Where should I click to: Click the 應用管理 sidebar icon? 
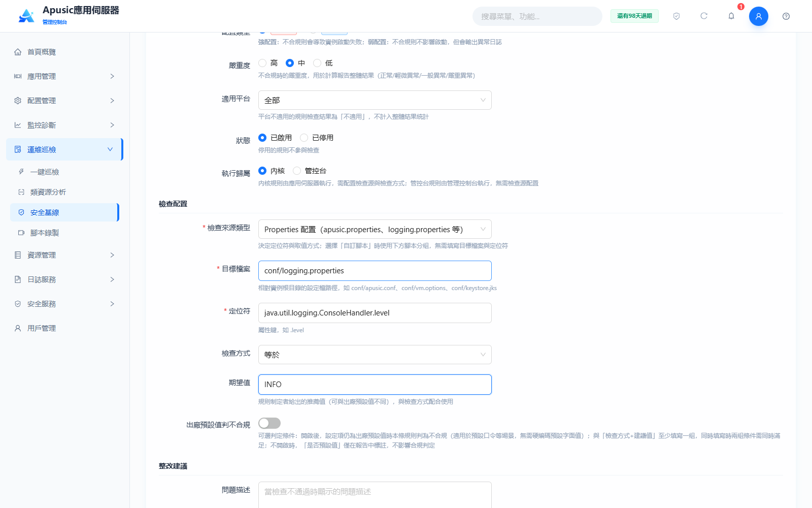click(18, 76)
